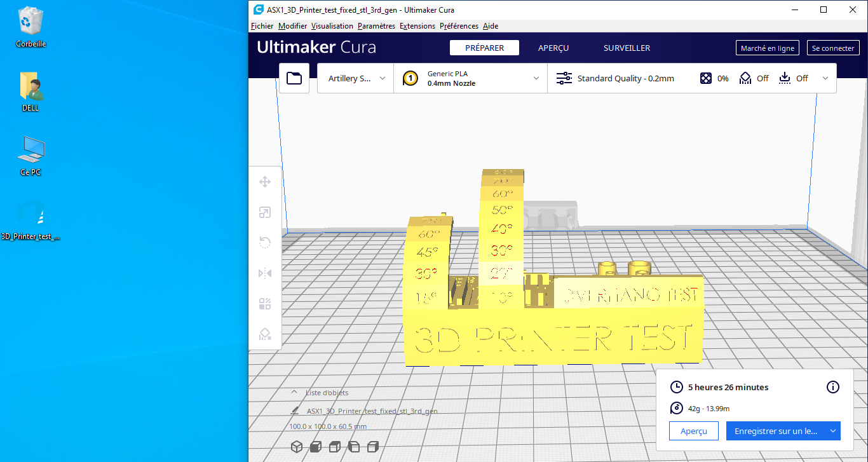Click the 42g · 13.99m material usage
868x462 pixels.
pyautogui.click(x=709, y=408)
